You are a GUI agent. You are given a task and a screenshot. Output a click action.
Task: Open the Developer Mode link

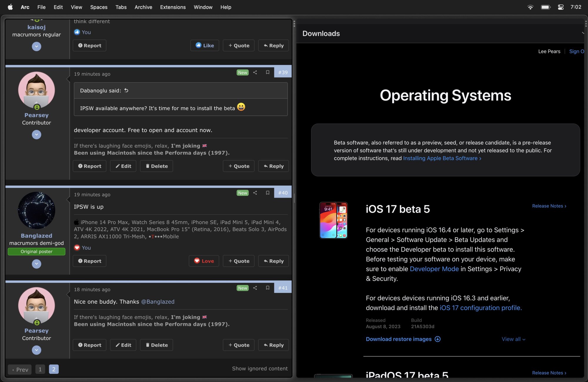coord(434,269)
